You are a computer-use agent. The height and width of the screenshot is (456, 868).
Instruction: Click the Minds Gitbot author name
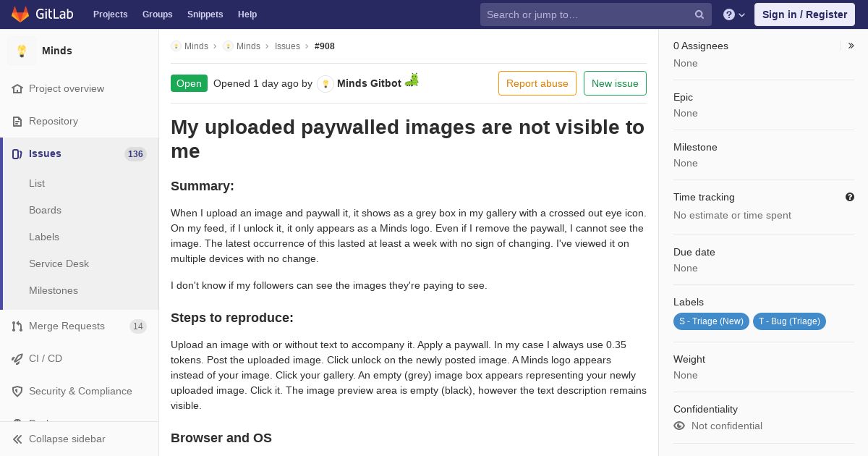click(369, 83)
